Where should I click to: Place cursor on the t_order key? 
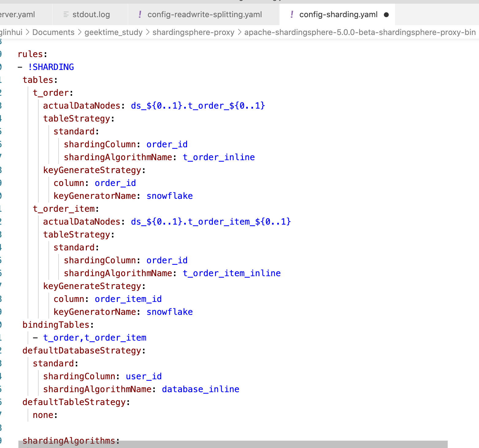(x=51, y=92)
